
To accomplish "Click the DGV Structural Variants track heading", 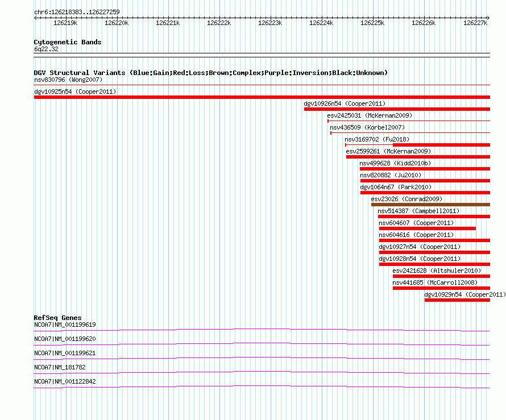I will coord(211,73).
